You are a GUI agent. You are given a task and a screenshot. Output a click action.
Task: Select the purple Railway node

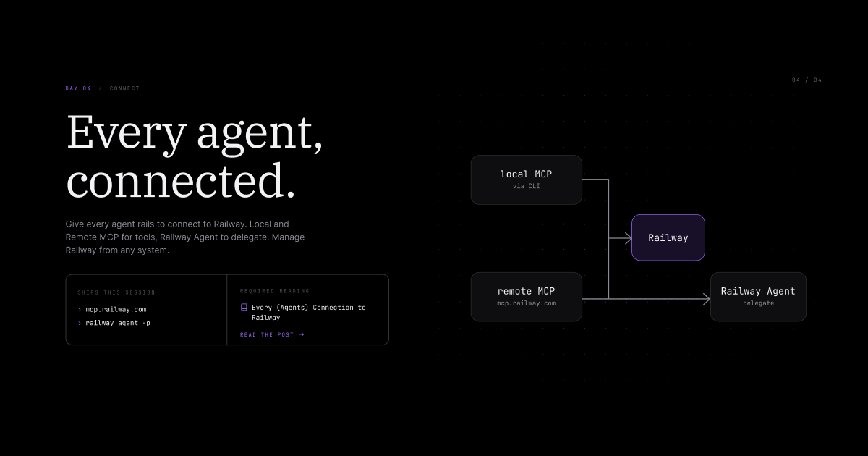(x=668, y=237)
